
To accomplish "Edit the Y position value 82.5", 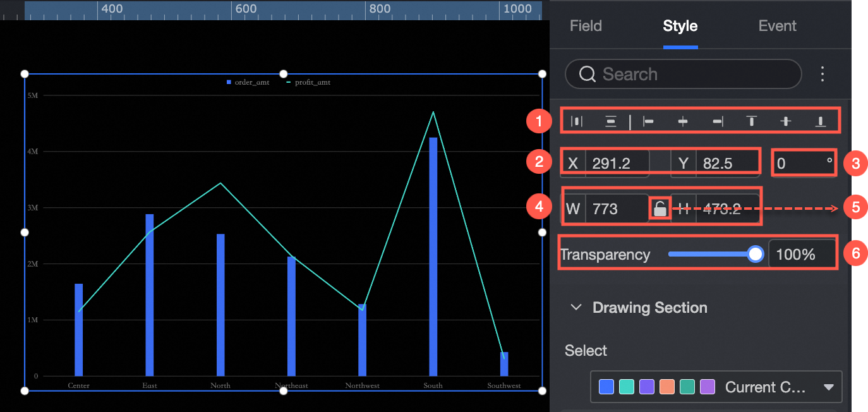I will (728, 164).
